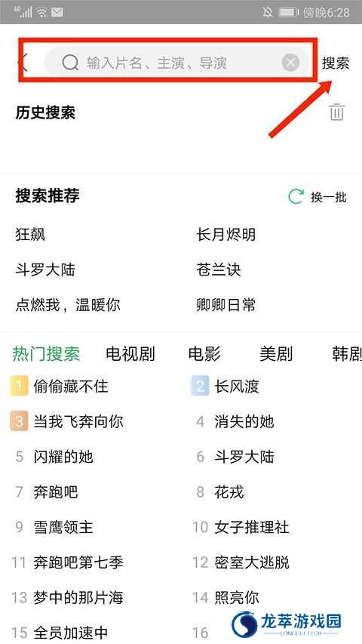Delete search history with trash icon
Viewport: 362px width, 644px height.
tap(336, 112)
